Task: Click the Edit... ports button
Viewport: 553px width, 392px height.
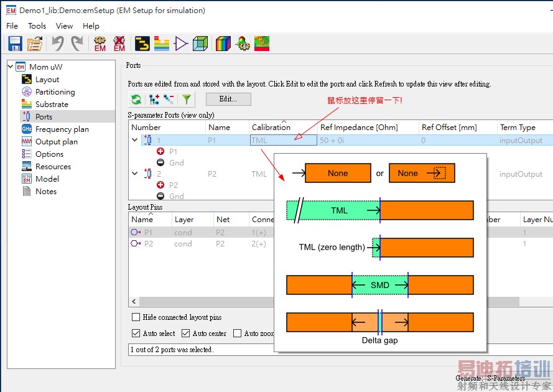Action: tap(228, 99)
